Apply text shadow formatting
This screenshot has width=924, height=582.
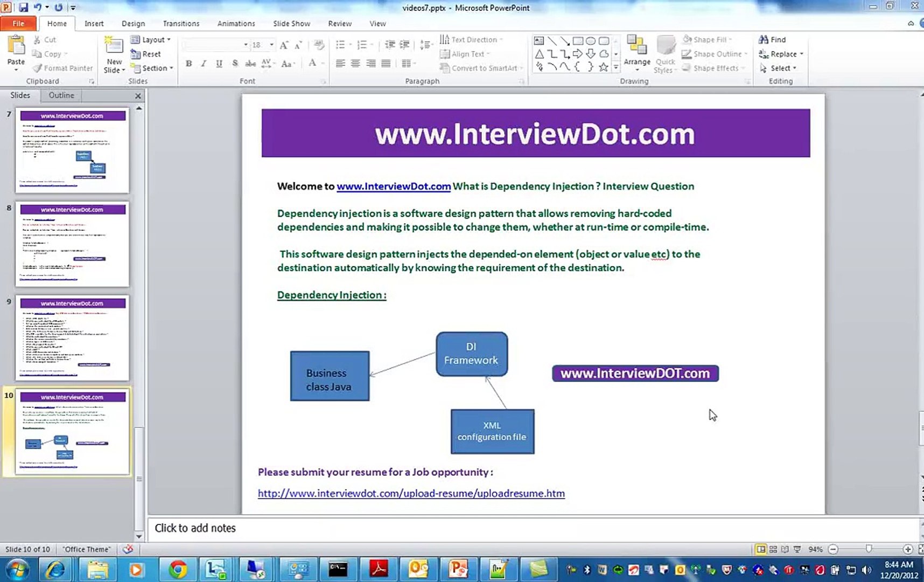pos(235,63)
